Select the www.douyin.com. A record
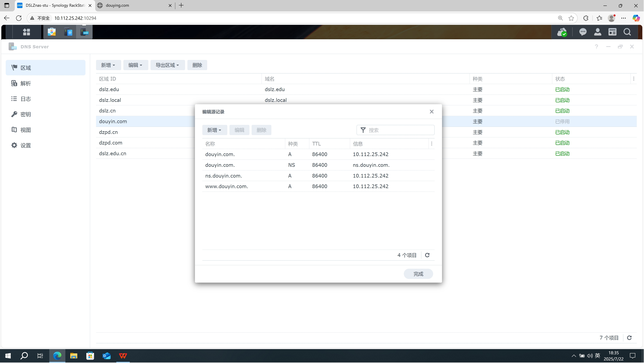The width and height of the screenshot is (644, 363). pos(318,186)
